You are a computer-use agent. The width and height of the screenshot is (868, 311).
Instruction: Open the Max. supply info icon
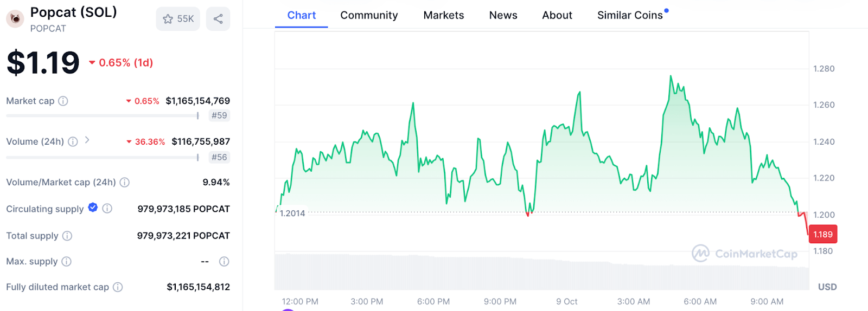click(x=67, y=261)
